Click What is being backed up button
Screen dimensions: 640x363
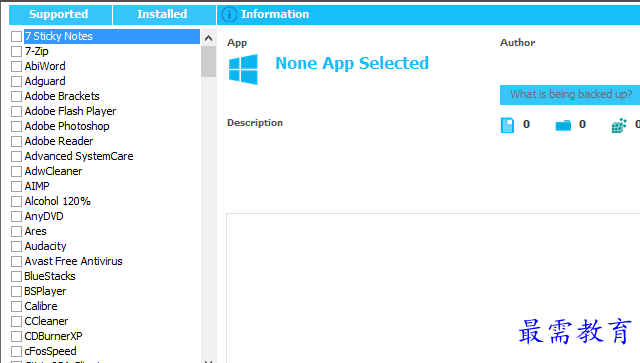point(571,94)
